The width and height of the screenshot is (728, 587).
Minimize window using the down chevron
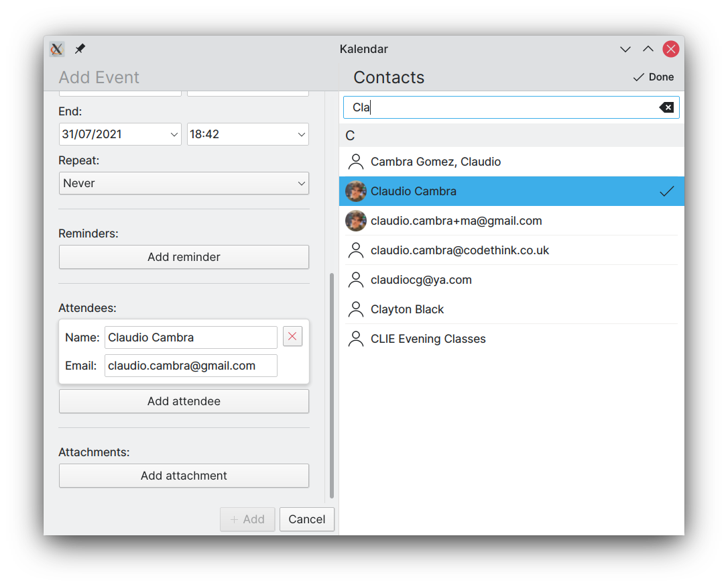pos(625,49)
